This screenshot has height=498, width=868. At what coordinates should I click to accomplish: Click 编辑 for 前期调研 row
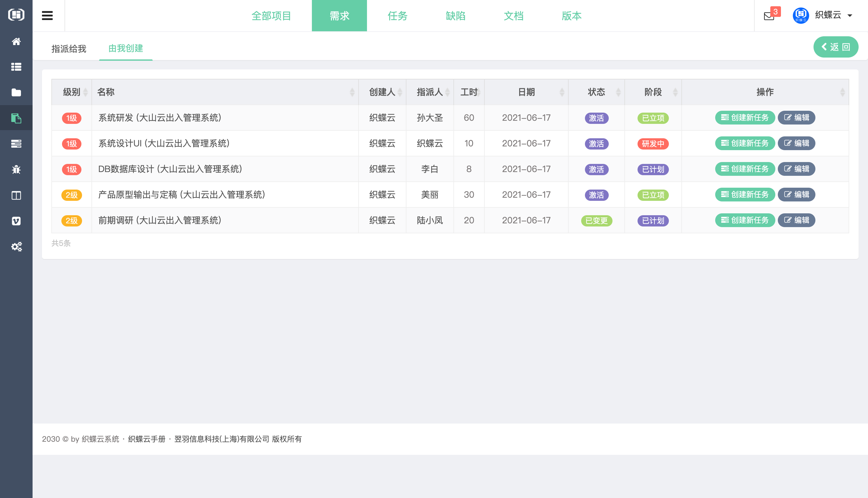[x=796, y=220]
